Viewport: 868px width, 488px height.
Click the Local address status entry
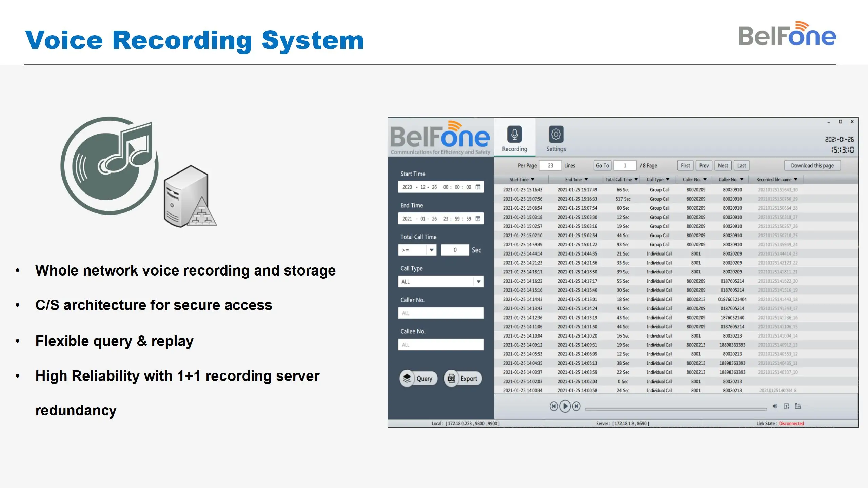pos(466,423)
